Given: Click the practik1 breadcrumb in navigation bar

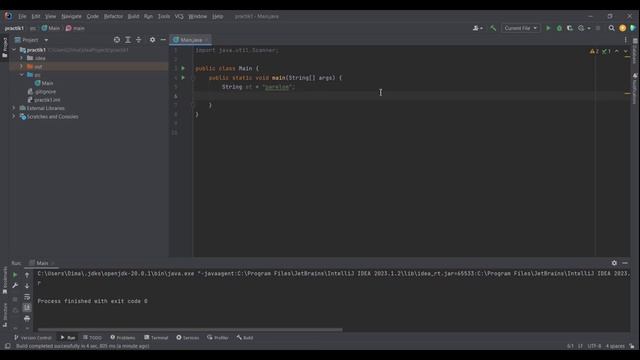Looking at the screenshot, I should coord(14,28).
